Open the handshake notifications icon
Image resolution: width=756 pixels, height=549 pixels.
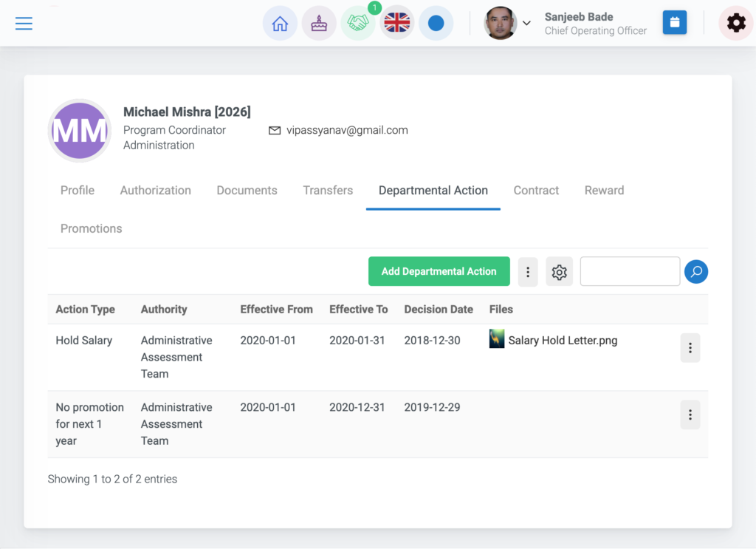358,23
